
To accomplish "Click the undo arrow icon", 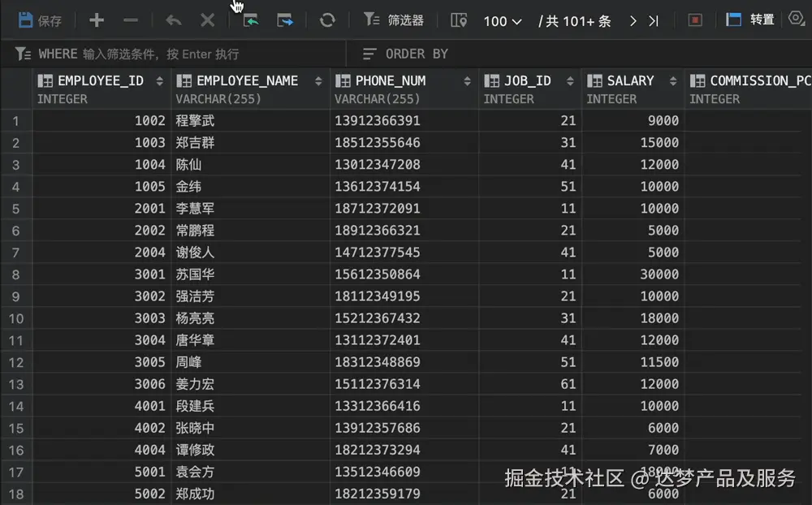I will click(x=173, y=19).
